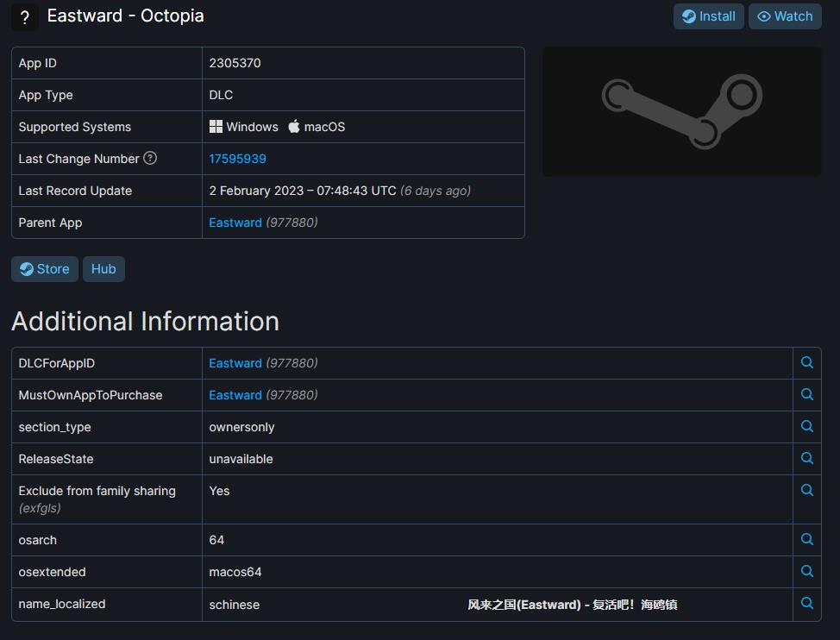This screenshot has width=840, height=640.
Task: Click the search icon for name_localized
Action: point(807,604)
